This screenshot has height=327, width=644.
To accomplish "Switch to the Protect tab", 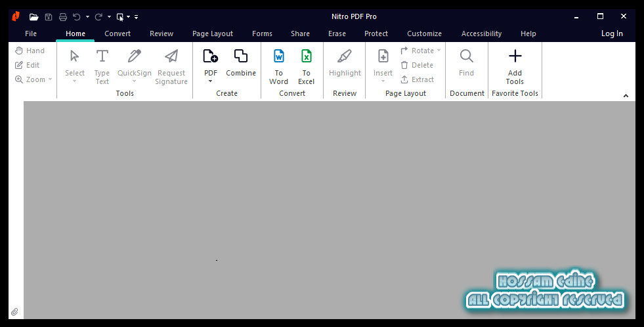I will click(376, 33).
